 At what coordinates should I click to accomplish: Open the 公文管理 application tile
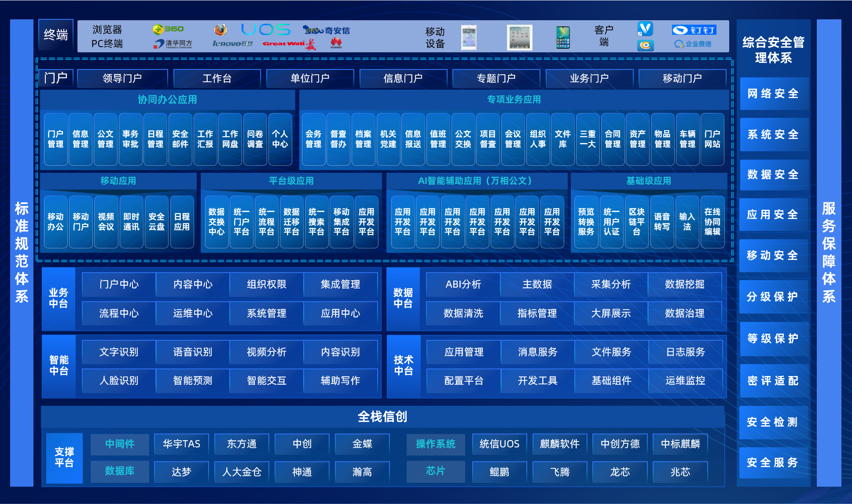pos(105,139)
